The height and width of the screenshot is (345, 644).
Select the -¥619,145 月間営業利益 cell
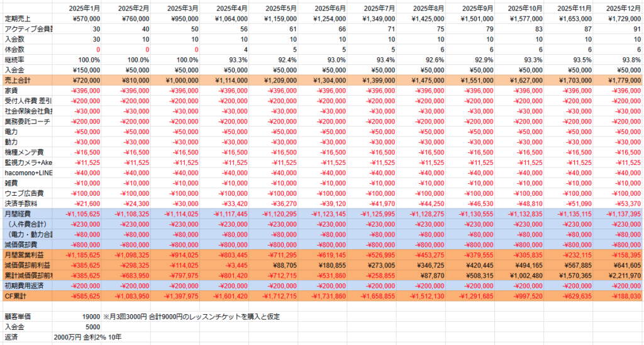[x=323, y=255]
